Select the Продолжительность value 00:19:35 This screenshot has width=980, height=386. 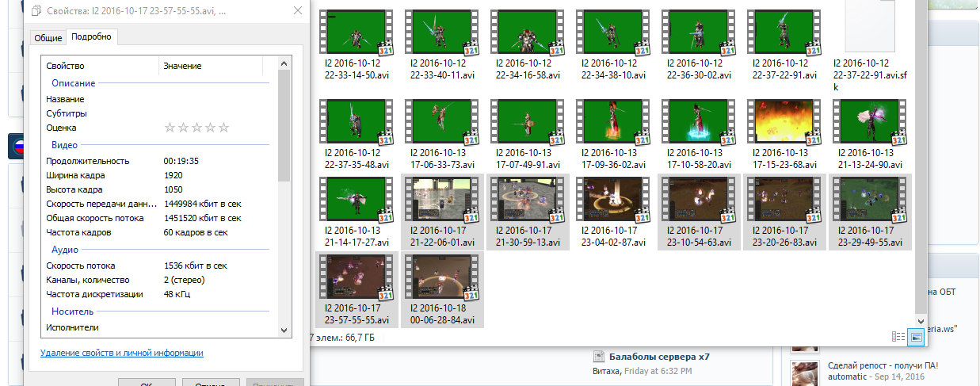click(181, 161)
